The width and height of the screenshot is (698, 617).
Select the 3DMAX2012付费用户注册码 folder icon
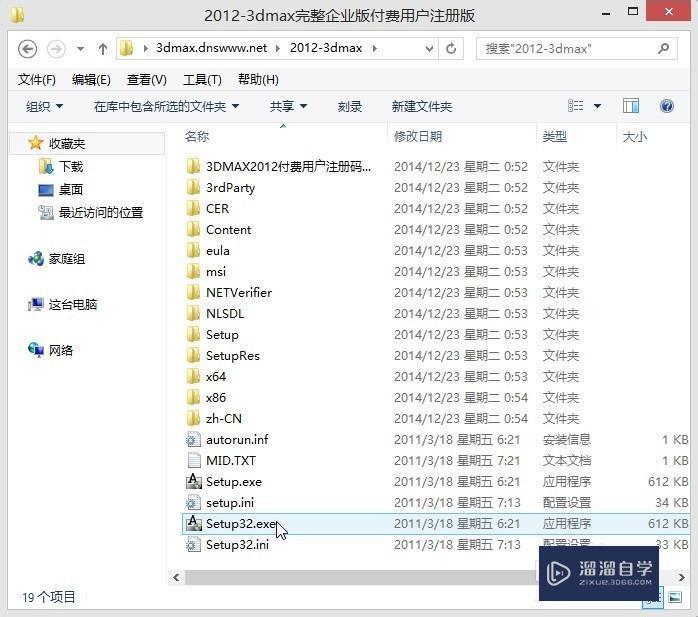[193, 166]
